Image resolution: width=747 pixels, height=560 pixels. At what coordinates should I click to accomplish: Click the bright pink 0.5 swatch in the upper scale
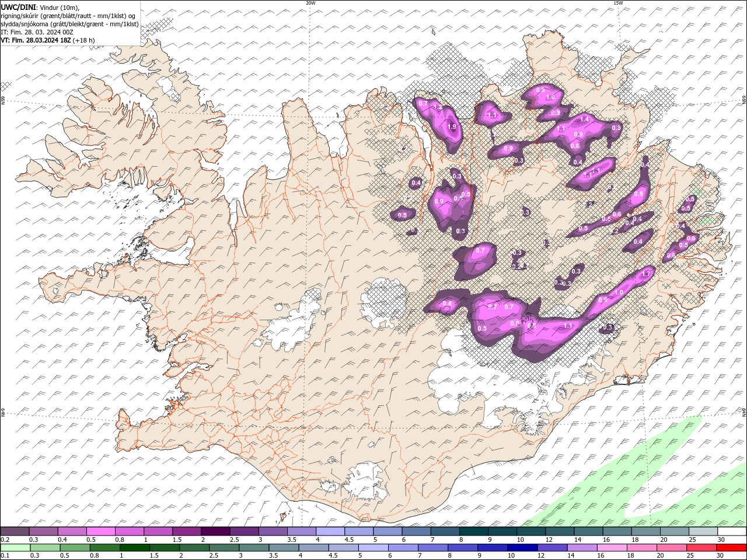tap(100, 531)
